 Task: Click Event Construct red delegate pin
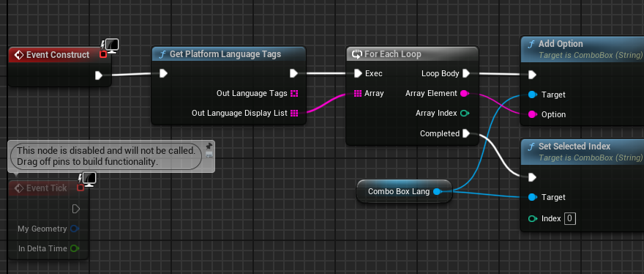[x=103, y=54]
